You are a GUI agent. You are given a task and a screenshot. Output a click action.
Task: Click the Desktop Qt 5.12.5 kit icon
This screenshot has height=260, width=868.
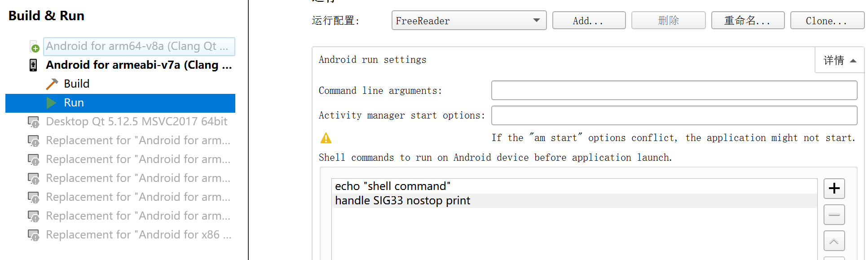(x=34, y=122)
